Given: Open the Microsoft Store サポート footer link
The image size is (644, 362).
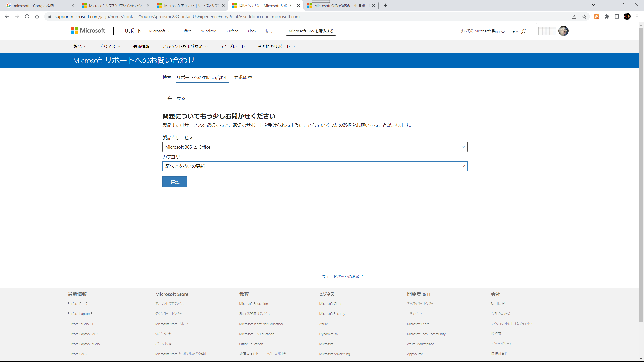Looking at the screenshot, I should 172,324.
